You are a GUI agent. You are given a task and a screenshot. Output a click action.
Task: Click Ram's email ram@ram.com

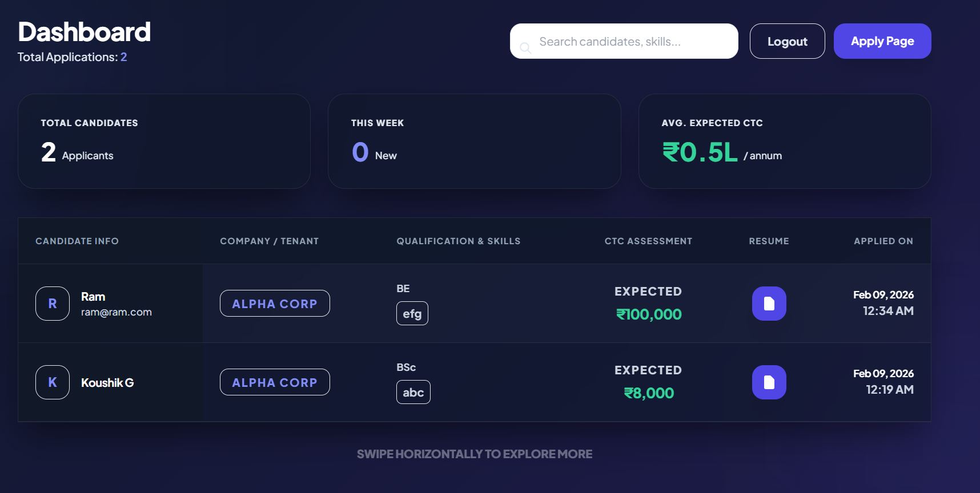117,312
